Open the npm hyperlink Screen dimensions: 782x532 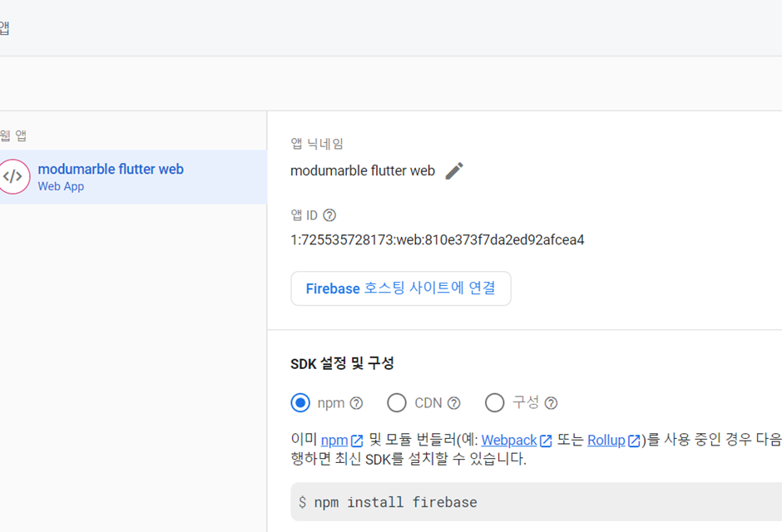pyautogui.click(x=334, y=441)
